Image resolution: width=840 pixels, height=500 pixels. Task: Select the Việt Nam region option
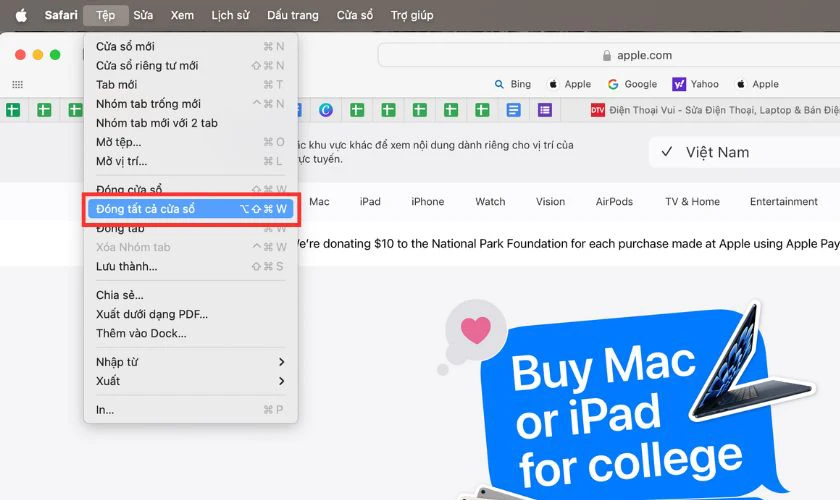tap(745, 152)
